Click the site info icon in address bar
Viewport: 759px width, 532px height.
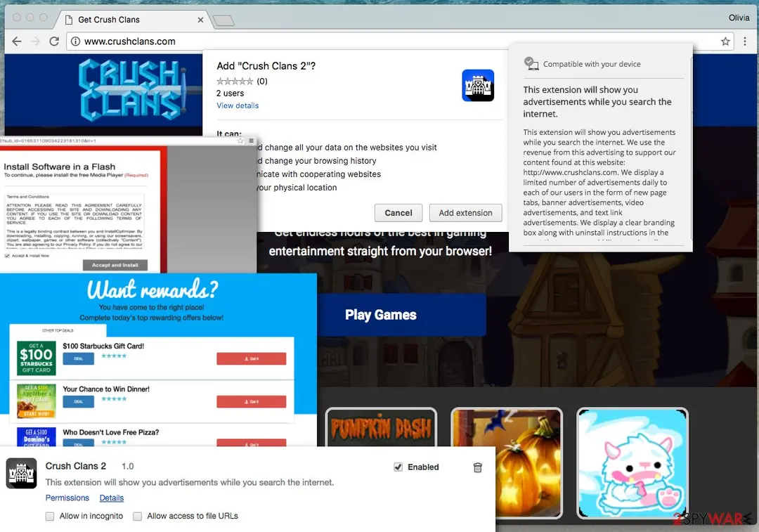pos(75,41)
